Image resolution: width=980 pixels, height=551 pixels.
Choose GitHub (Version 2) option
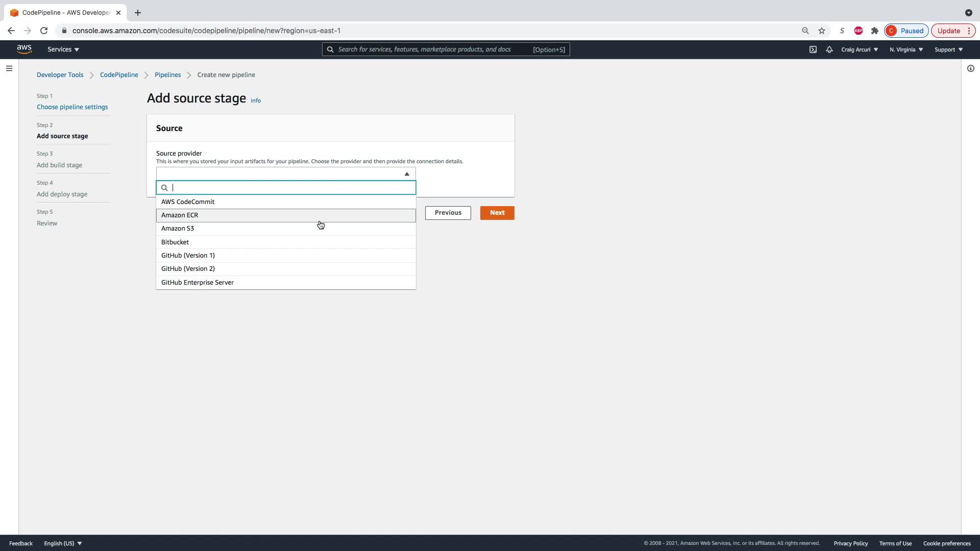pos(188,268)
